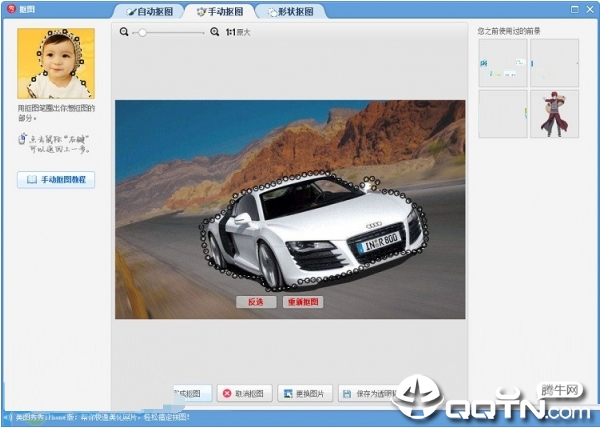The height and width of the screenshot is (428, 600).
Task: Click the floppy disk save icon
Action: 346,394
